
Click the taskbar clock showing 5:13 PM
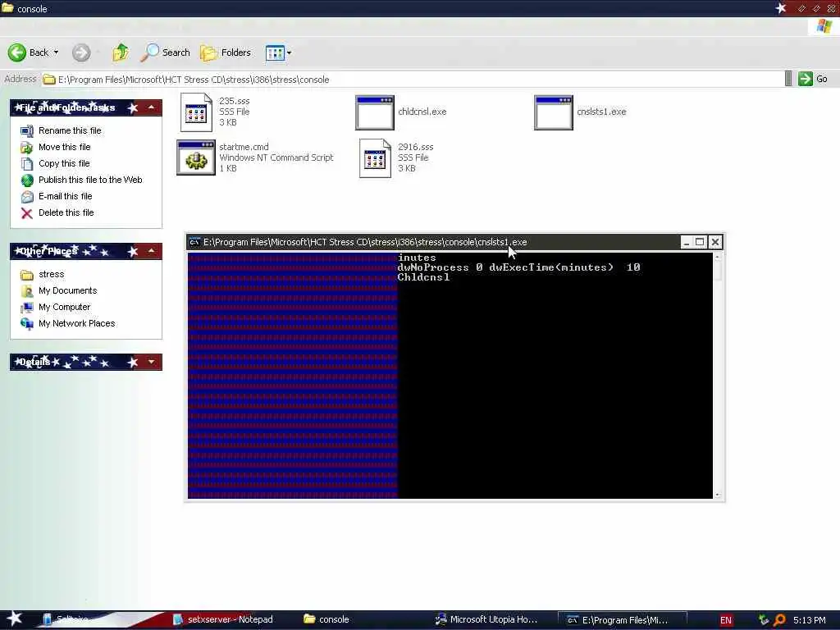pyautogui.click(x=810, y=620)
